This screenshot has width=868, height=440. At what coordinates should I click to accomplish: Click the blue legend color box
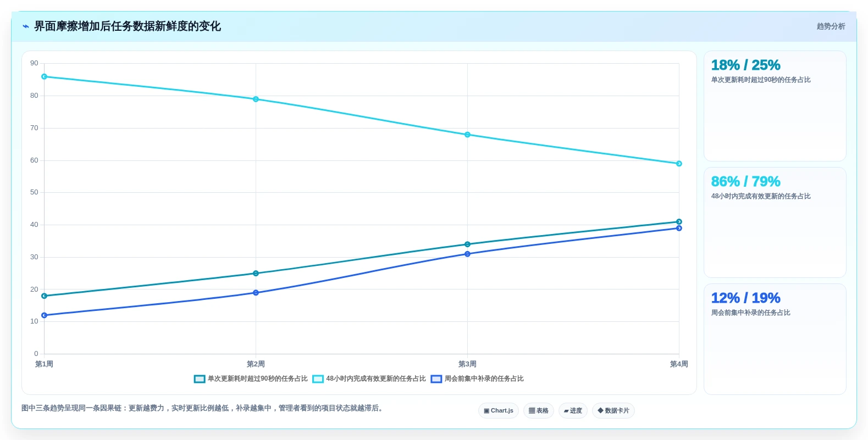(x=436, y=379)
